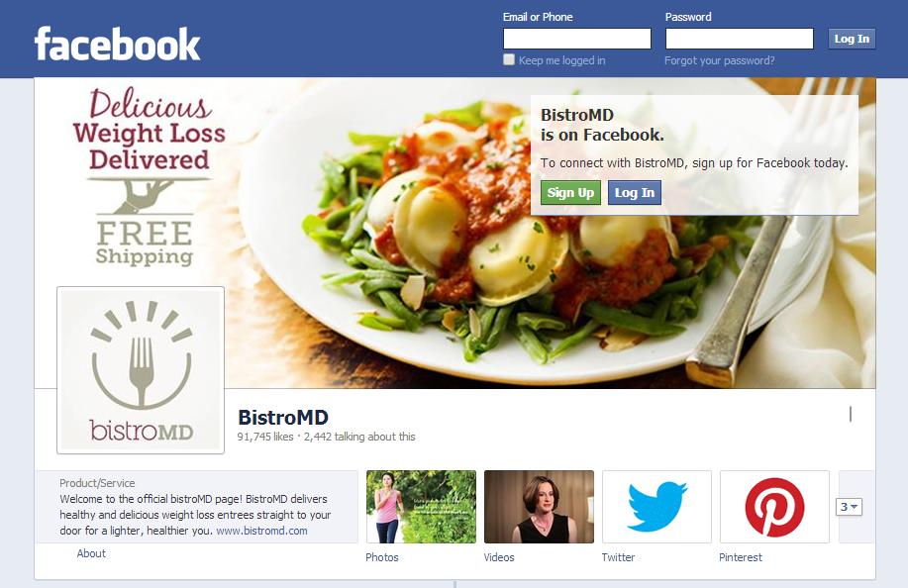Click the Email or Phone field
908x588 pixels.
tap(576, 39)
